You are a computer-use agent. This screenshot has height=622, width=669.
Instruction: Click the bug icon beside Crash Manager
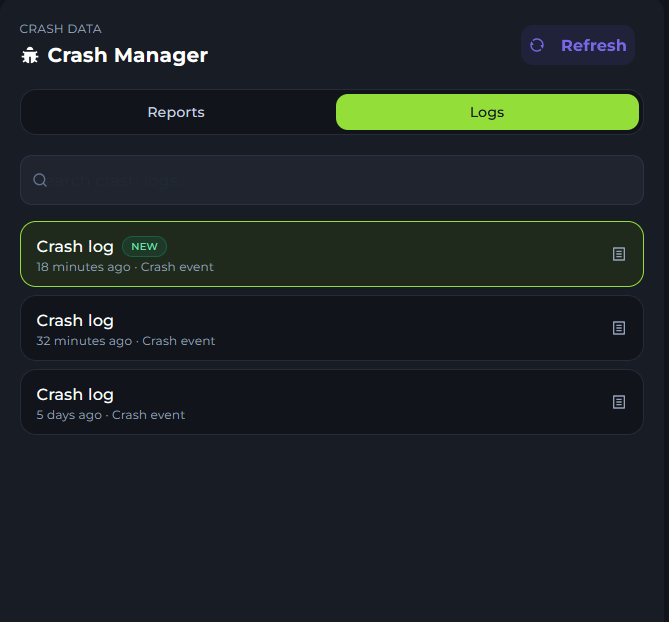pyautogui.click(x=30, y=56)
